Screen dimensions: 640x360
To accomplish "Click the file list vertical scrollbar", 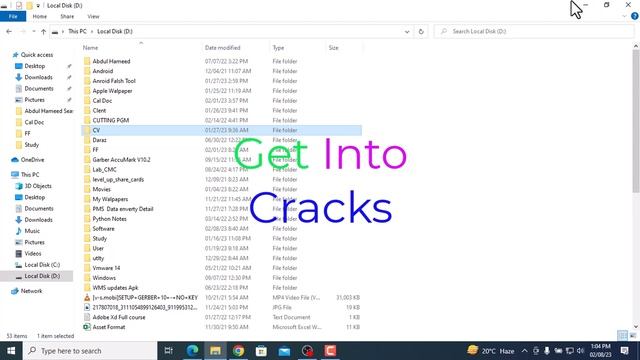I will tap(636, 121).
